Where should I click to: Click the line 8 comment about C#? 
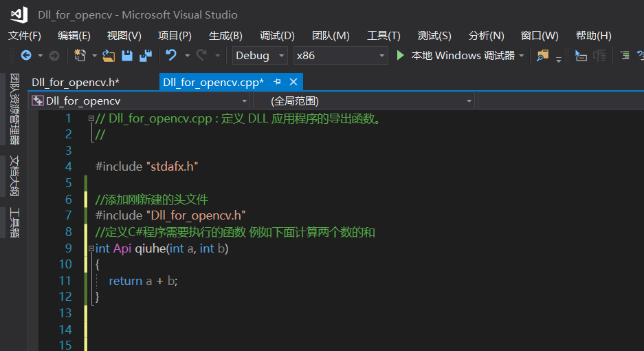[x=235, y=233]
